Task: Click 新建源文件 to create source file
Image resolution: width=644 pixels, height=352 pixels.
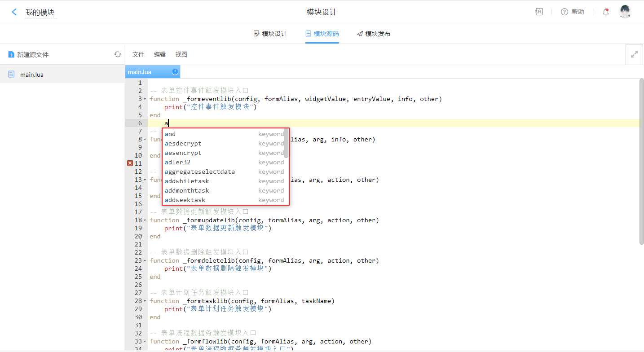Action: pos(28,54)
